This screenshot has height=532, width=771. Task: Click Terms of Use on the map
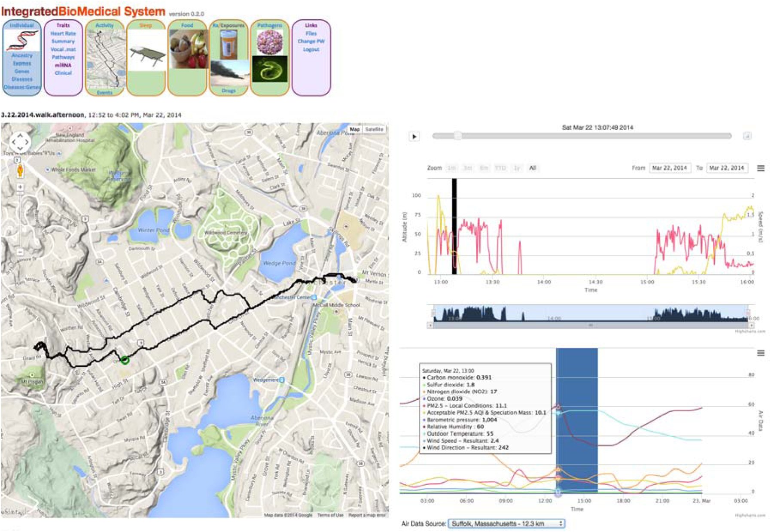(x=330, y=515)
